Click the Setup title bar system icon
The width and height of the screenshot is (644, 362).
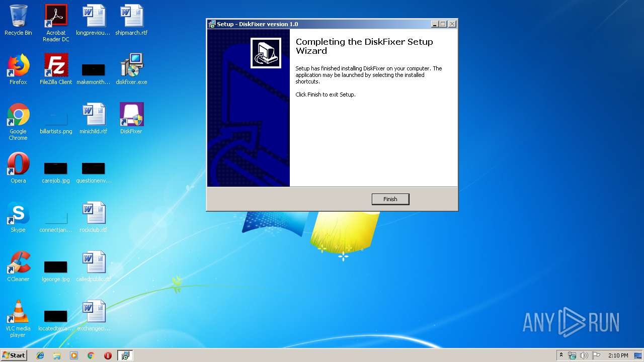coord(212,24)
